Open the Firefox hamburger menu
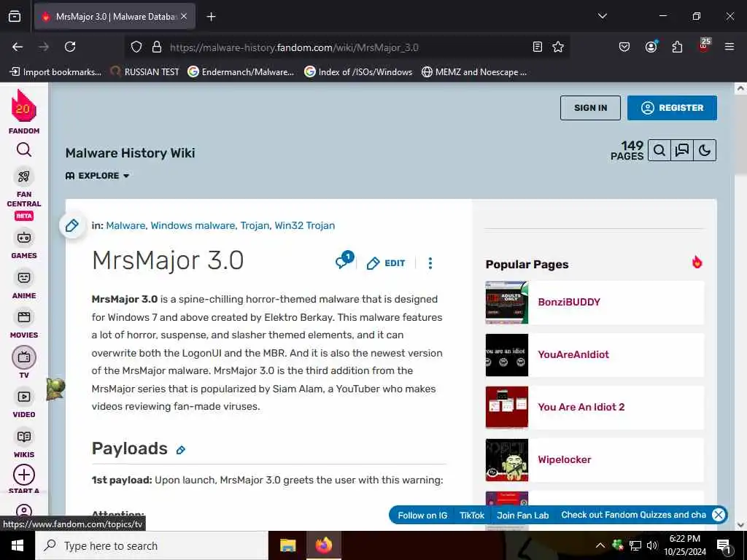The width and height of the screenshot is (747, 560). [x=729, y=47]
